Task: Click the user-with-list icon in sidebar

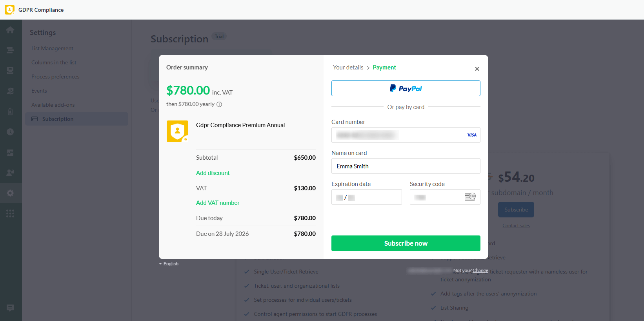Action: 10,91
